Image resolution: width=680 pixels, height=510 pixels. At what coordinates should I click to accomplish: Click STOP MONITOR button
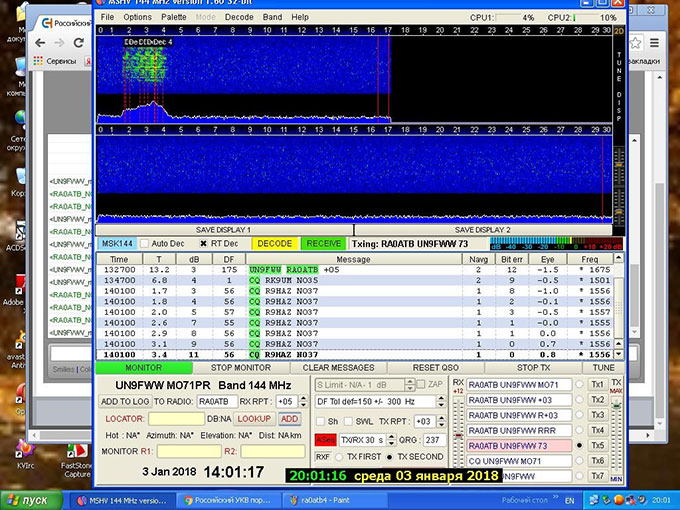pos(241,368)
